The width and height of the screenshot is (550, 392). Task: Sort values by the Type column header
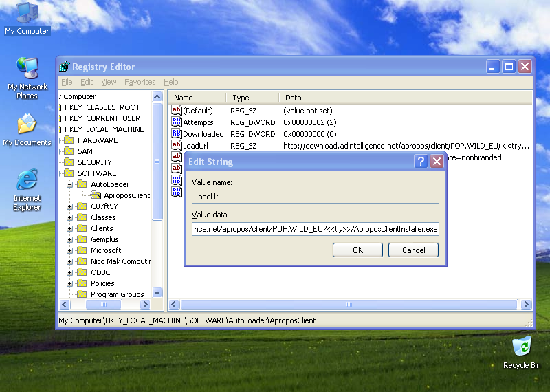[252, 98]
